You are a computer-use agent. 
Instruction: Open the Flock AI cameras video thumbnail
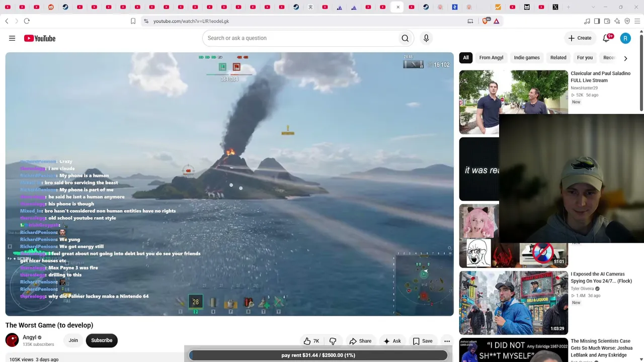pyautogui.click(x=513, y=303)
